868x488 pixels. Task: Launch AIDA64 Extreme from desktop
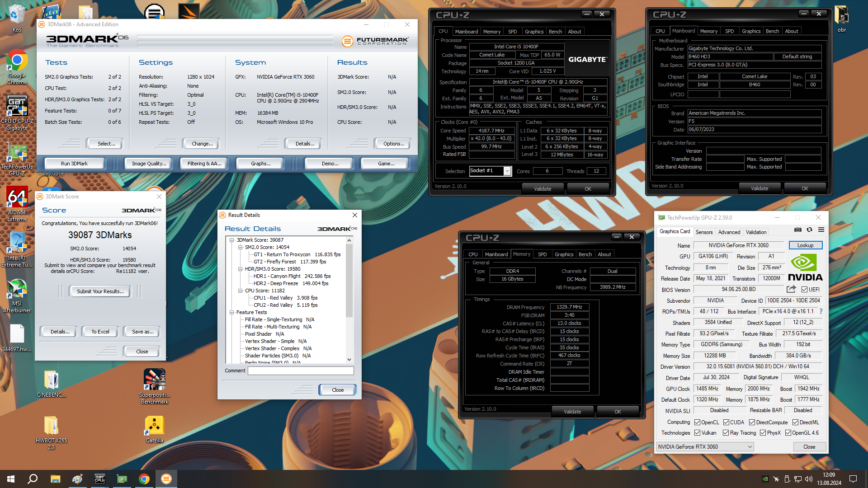17,204
